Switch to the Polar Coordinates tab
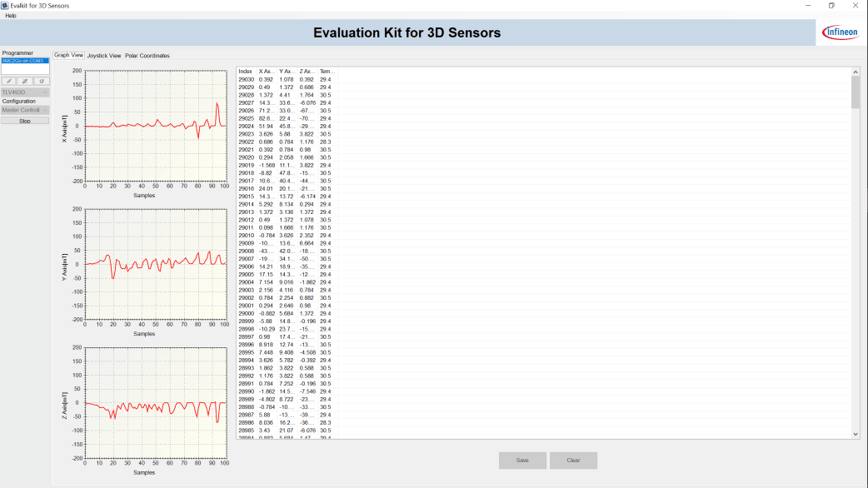 147,56
